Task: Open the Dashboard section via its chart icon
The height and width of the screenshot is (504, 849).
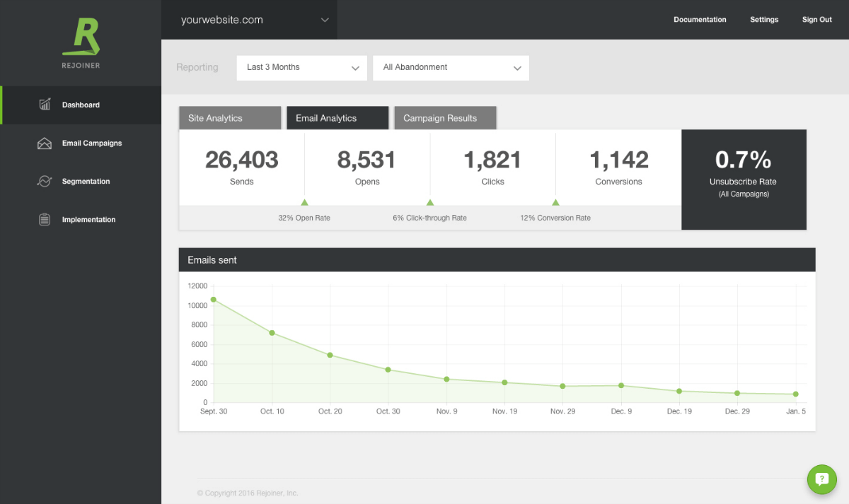Action: (x=45, y=104)
